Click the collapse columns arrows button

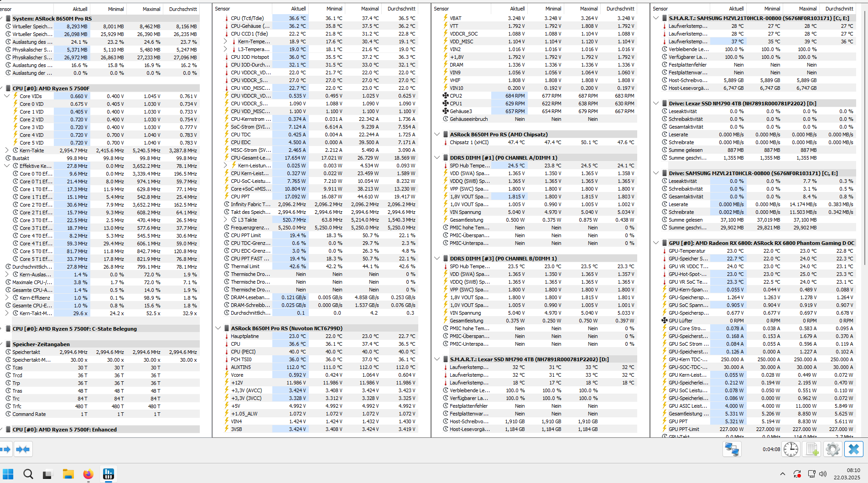(23, 449)
